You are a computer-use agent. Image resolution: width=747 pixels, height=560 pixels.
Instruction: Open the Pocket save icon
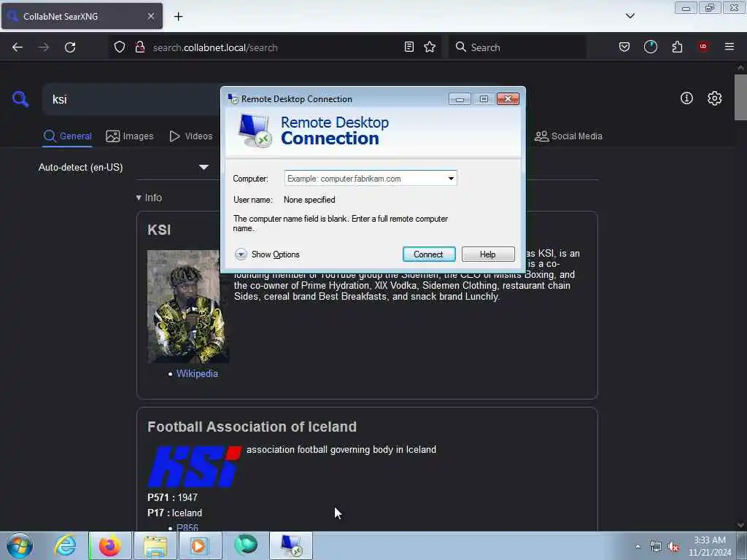(624, 47)
